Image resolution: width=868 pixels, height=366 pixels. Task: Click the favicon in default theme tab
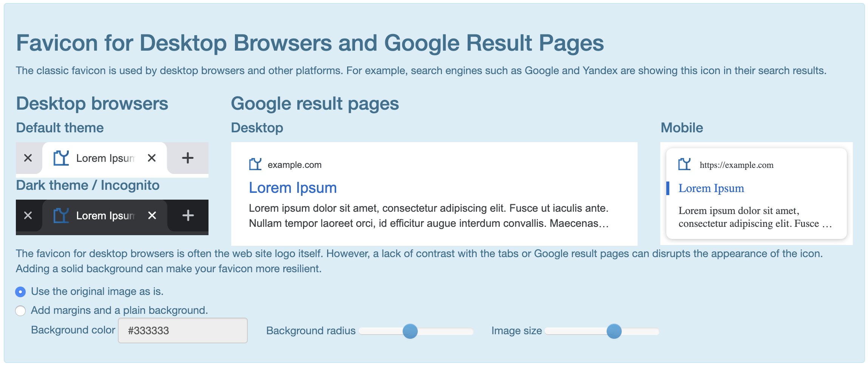pos(61,158)
